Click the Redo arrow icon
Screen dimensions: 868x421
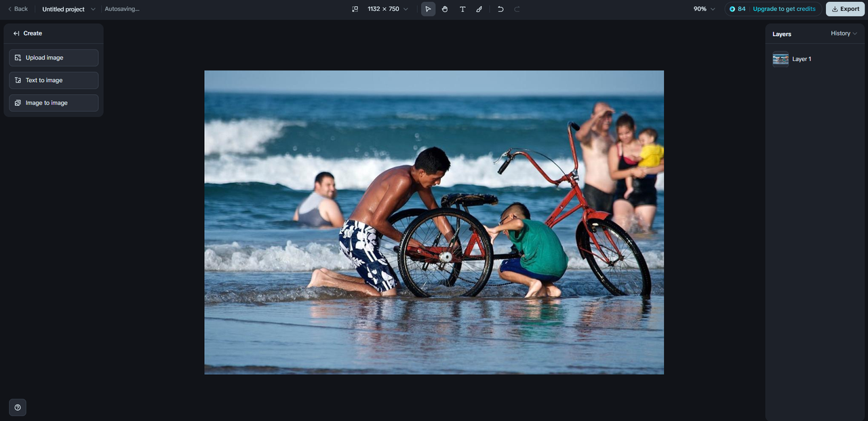[x=517, y=9]
